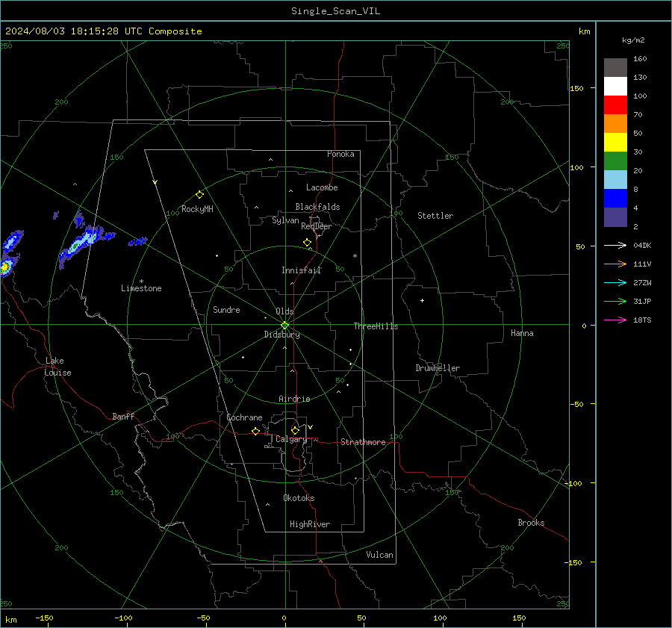
Task: Click the Innisfail city label
Action: (x=302, y=270)
